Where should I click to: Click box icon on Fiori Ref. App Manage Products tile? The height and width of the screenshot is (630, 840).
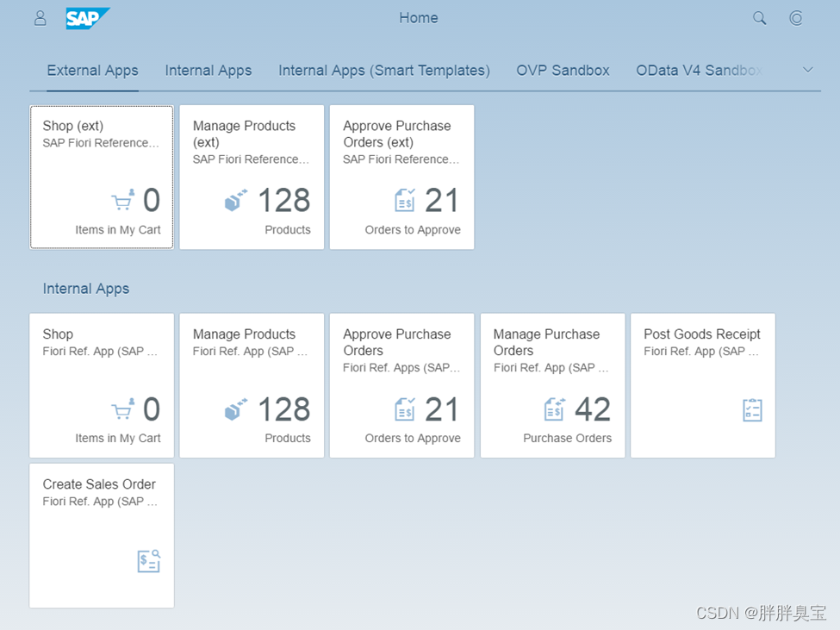[236, 409]
